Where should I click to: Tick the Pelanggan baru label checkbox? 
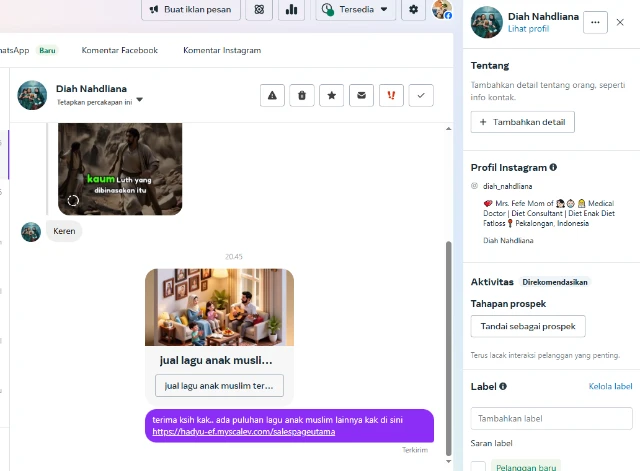click(x=479, y=466)
